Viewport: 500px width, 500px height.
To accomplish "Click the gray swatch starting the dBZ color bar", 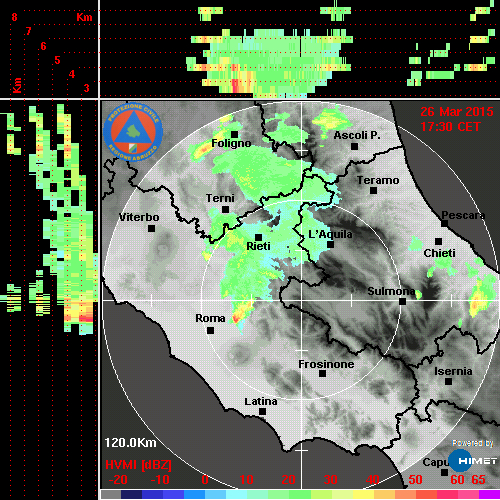I will tap(111, 494).
